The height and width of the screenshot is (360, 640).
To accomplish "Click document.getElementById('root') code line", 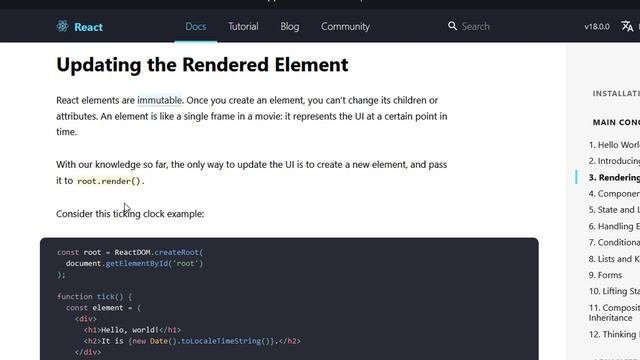I will [x=134, y=264].
